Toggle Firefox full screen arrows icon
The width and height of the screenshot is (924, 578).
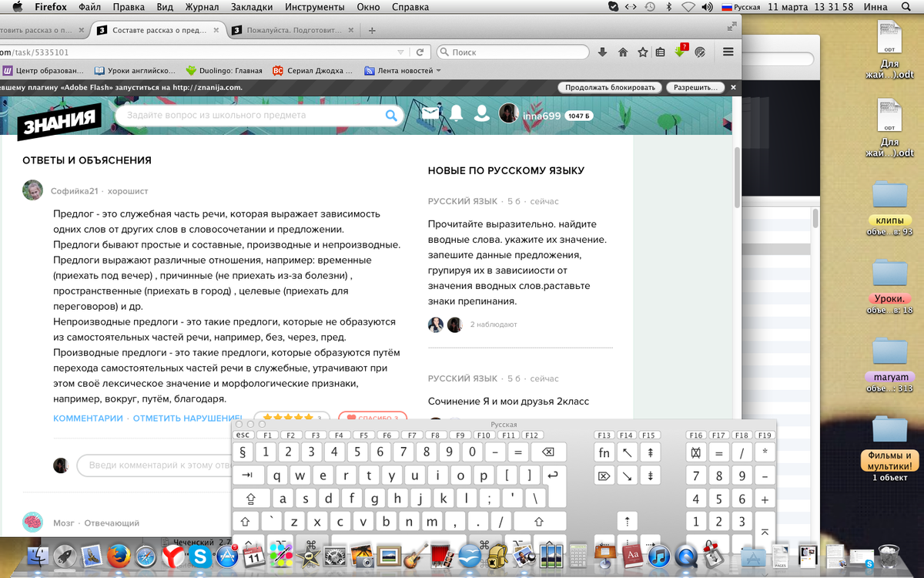click(x=732, y=26)
